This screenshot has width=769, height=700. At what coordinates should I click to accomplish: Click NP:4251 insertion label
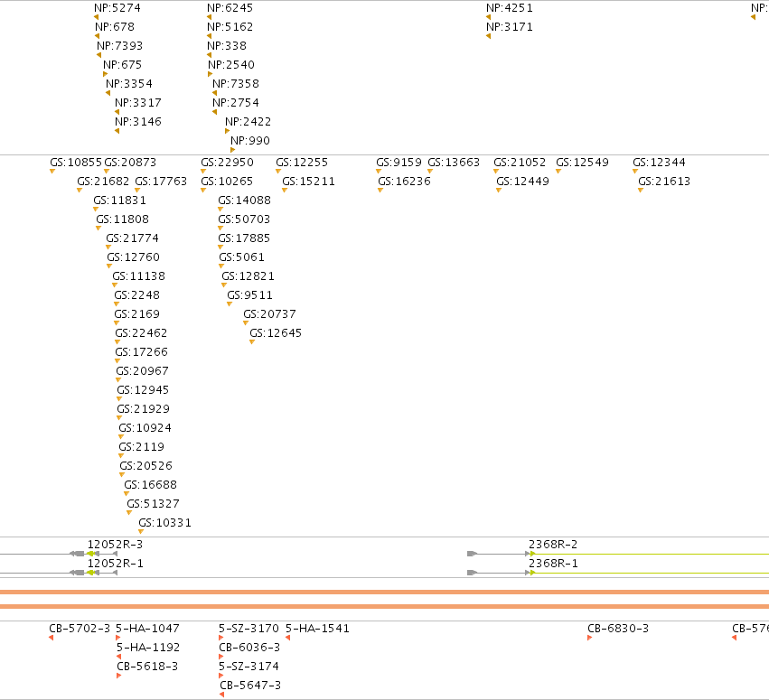510,8
